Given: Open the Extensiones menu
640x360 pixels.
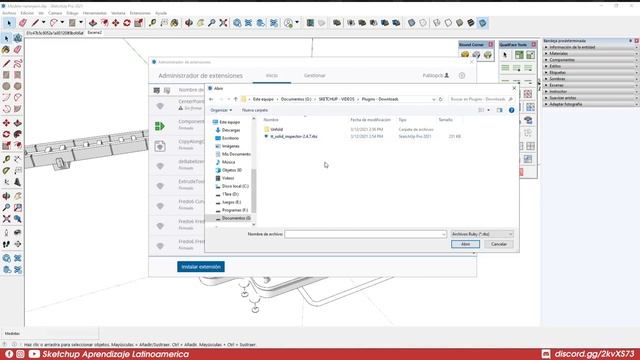Looking at the screenshot, I should click(140, 13).
